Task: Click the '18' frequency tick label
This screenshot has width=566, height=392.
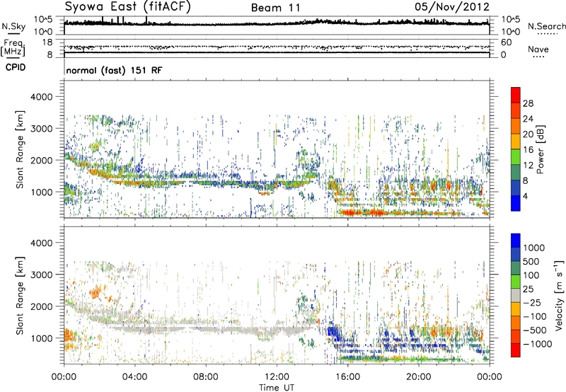Action: click(47, 42)
